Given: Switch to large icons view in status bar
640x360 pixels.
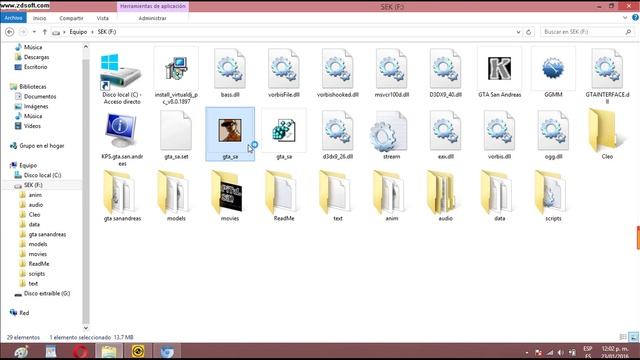Looking at the screenshot, I should pyautogui.click(x=633, y=337).
